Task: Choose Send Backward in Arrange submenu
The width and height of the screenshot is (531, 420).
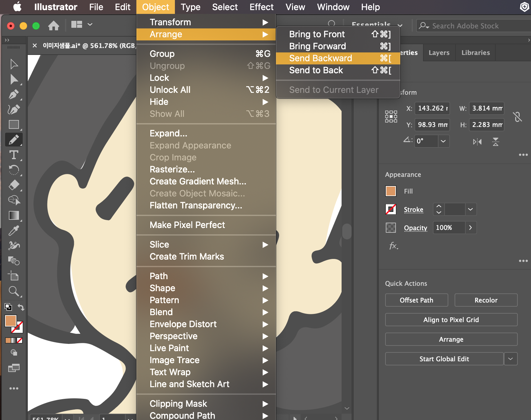Action: (x=338, y=58)
